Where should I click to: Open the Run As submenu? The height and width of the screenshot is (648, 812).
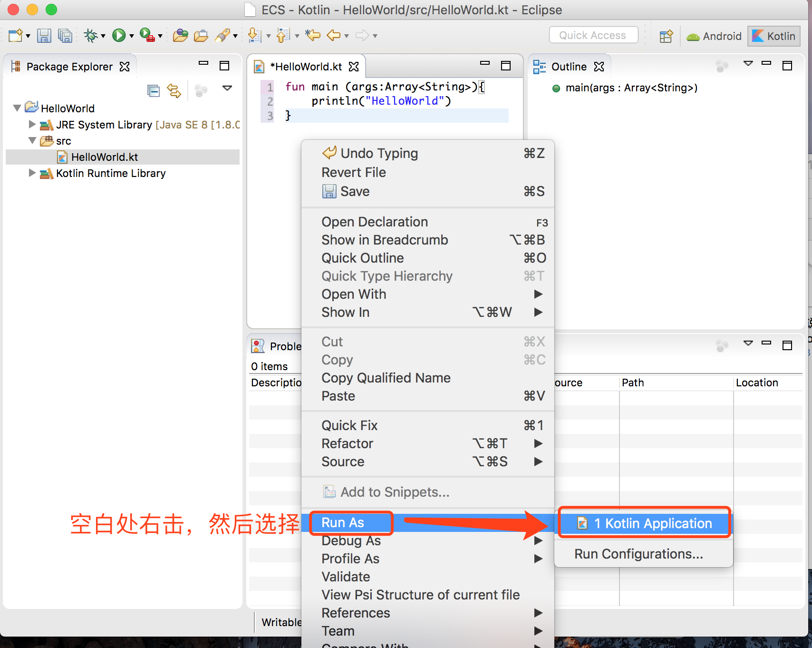(x=428, y=522)
